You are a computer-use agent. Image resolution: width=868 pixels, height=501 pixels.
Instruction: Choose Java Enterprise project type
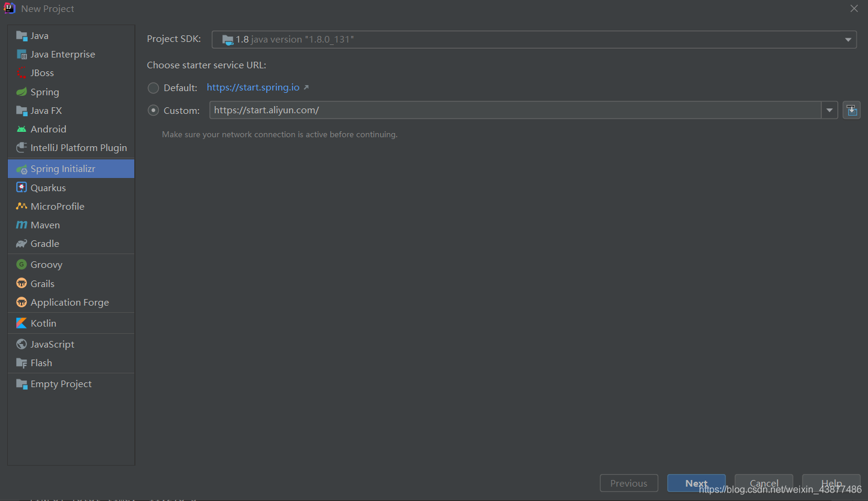point(71,55)
